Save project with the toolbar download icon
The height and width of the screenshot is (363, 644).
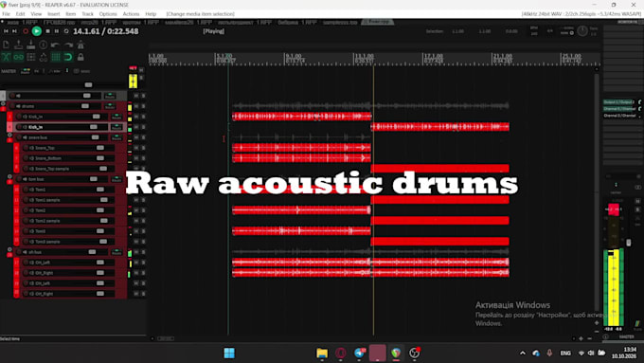pyautogui.click(x=31, y=45)
